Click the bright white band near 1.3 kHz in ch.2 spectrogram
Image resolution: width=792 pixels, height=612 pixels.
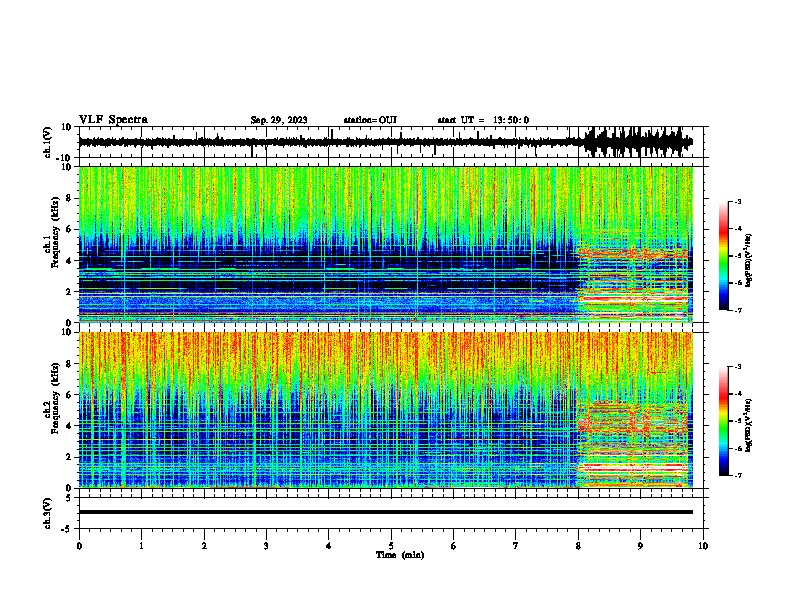pyautogui.click(x=633, y=469)
